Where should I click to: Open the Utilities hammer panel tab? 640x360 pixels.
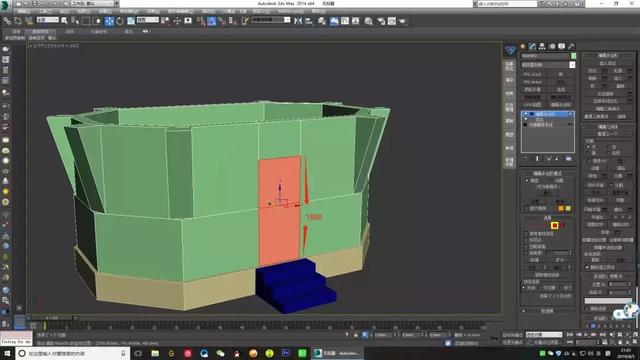[x=571, y=47]
